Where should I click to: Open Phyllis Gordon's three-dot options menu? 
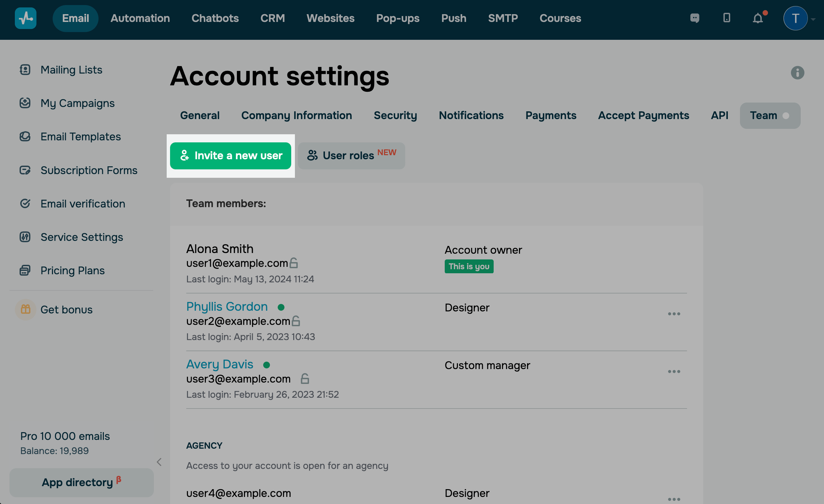[x=674, y=314]
